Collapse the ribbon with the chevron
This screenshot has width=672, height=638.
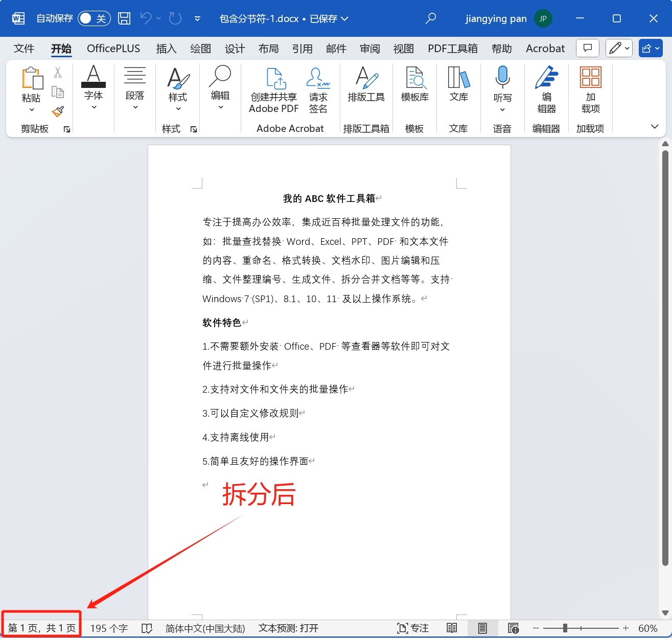click(655, 126)
